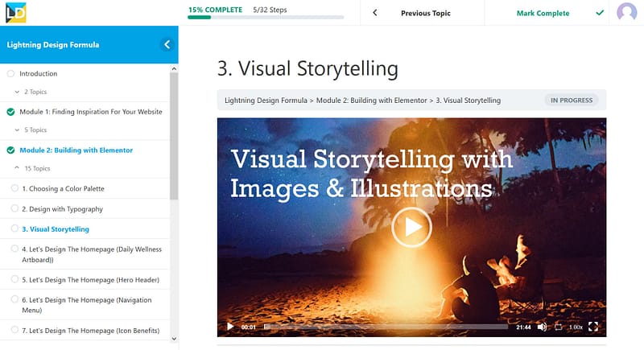Expand the 5 Topics list under Module 1
The height and width of the screenshot is (350, 644).
[31, 130]
